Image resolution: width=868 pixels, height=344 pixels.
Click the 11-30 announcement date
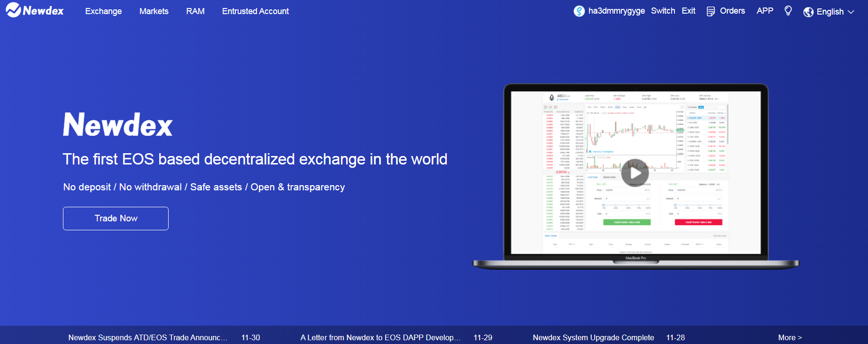click(250, 337)
